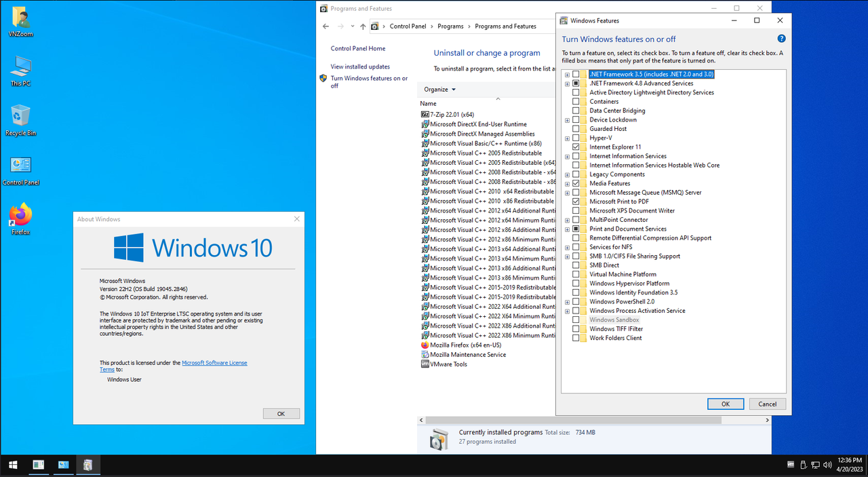Click the help question mark icon in Windows Features
The width and height of the screenshot is (868, 477).
[x=781, y=39]
